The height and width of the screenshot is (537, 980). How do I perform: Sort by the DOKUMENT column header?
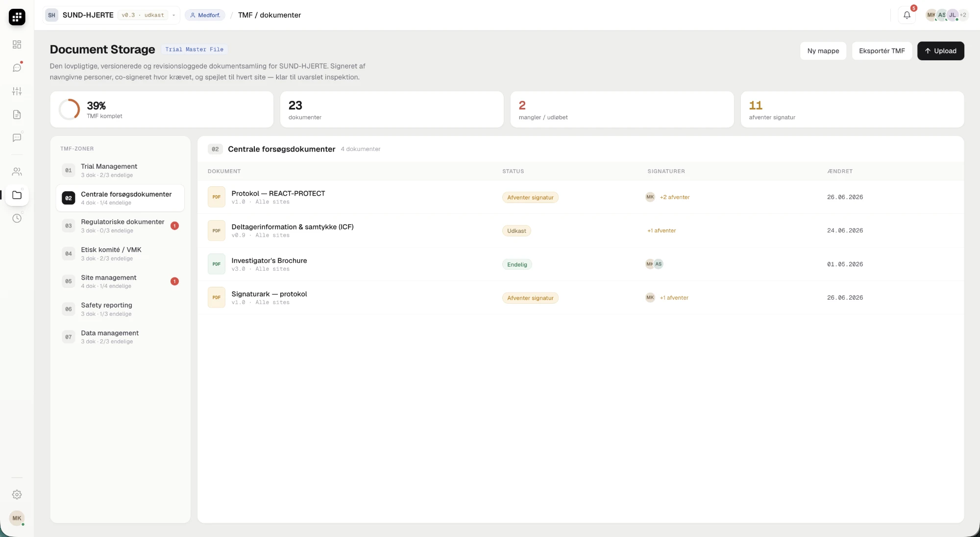coord(224,171)
